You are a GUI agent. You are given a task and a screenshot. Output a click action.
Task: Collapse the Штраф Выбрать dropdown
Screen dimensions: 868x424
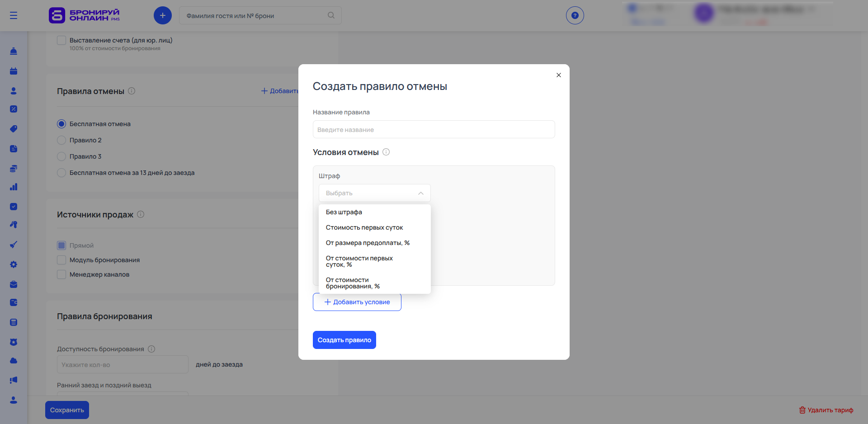[x=375, y=193]
